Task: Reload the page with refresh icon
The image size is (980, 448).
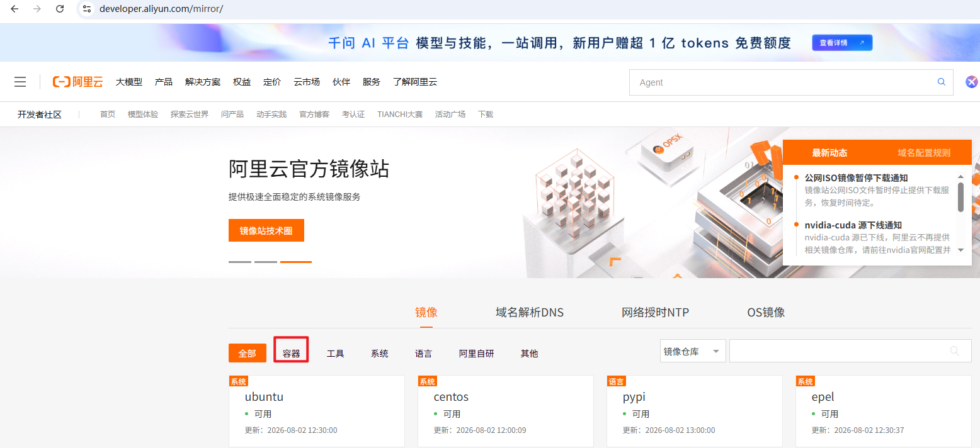Action: (60, 9)
